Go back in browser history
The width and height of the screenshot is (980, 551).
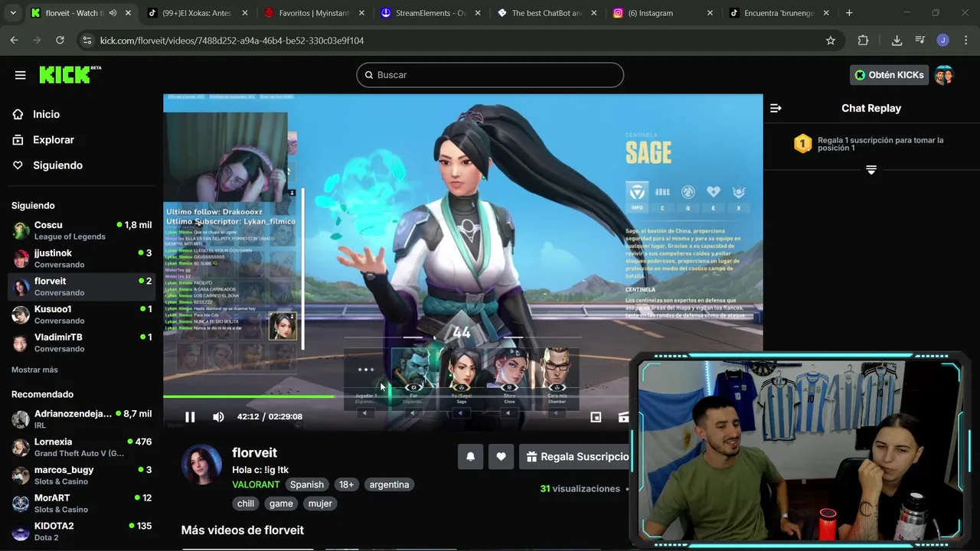(x=14, y=41)
